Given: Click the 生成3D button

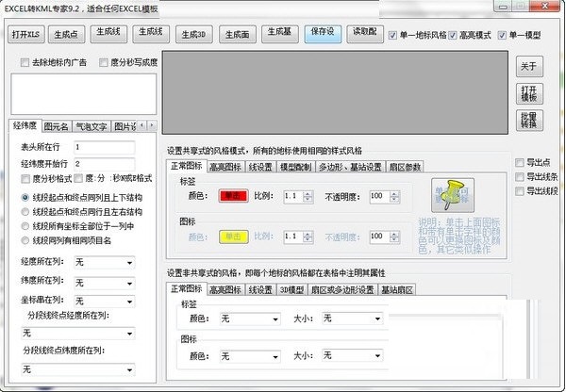Looking at the screenshot, I should (193, 35).
